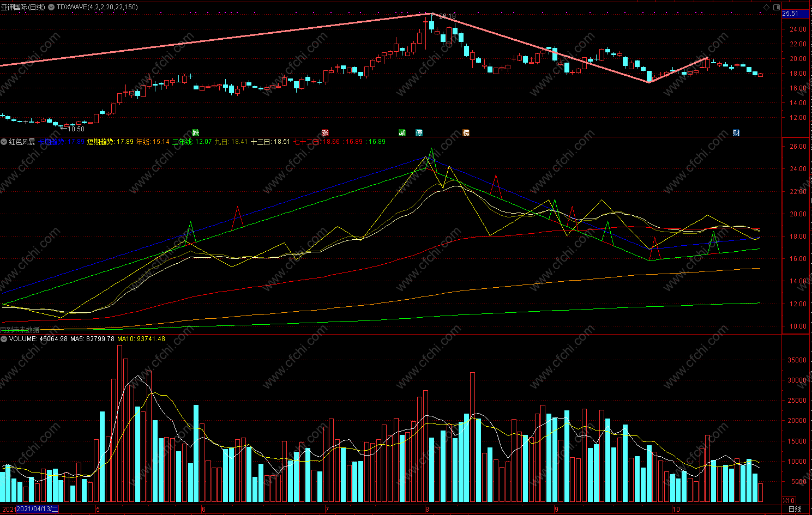812x515 pixels.
Task: Click the 跌 info marker on the chart
Action: 196,133
